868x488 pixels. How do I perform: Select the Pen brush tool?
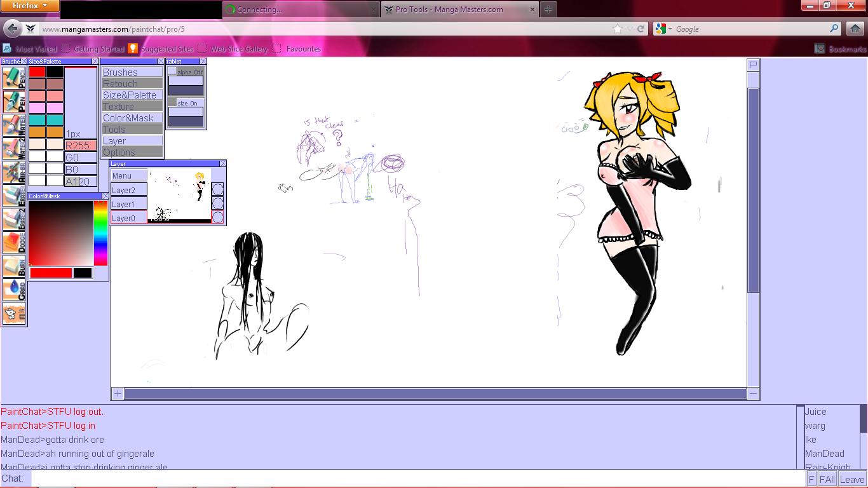(x=13, y=102)
